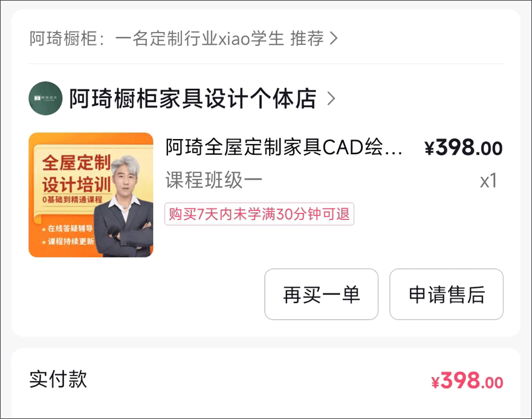Open product title 阿琦全屋定制家具CAD绘…
532x419 pixels.
(284, 148)
